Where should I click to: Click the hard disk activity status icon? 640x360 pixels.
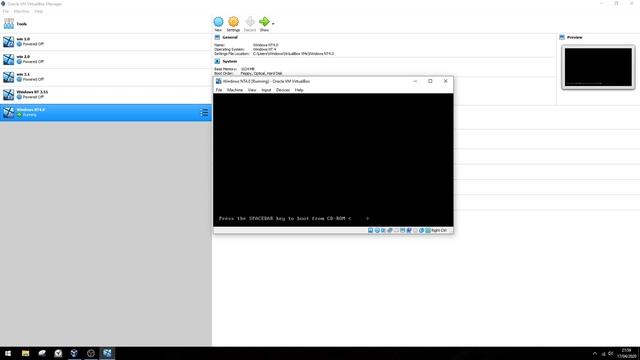371,231
